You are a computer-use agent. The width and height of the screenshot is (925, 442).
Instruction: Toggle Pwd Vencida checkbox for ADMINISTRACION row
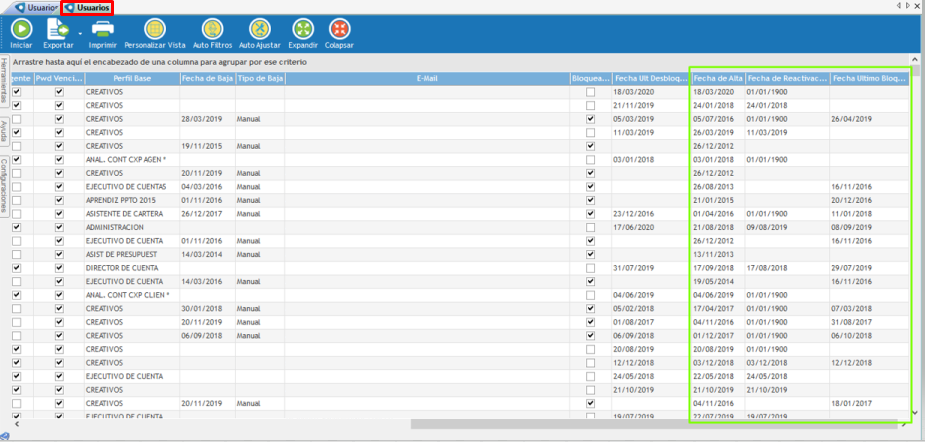(59, 227)
